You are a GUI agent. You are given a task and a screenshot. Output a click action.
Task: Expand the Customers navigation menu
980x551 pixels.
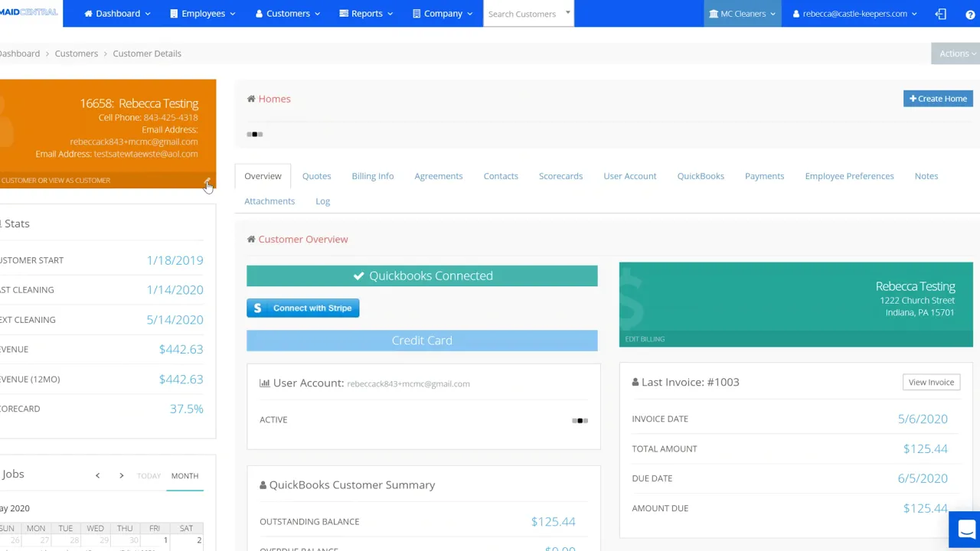(x=288, y=13)
